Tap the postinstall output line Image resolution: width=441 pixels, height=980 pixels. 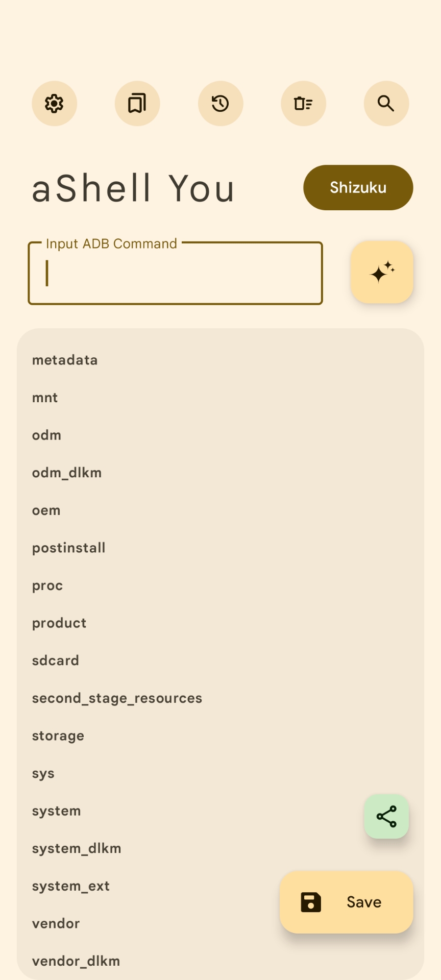[x=68, y=548]
